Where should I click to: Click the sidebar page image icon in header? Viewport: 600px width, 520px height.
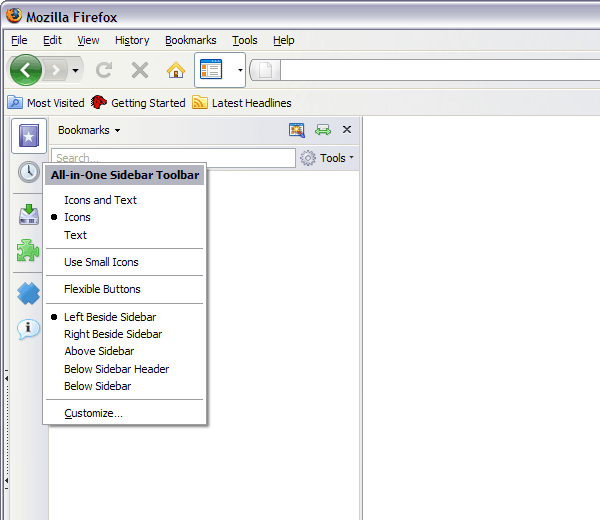click(297, 130)
